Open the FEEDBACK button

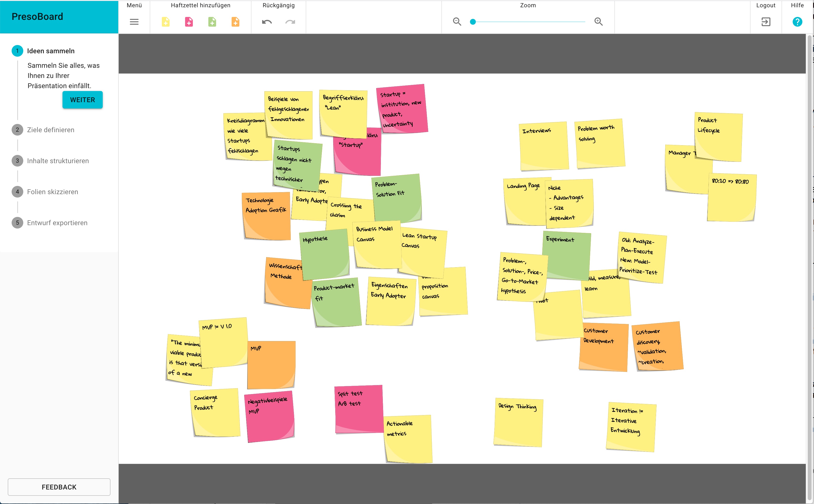click(x=59, y=487)
